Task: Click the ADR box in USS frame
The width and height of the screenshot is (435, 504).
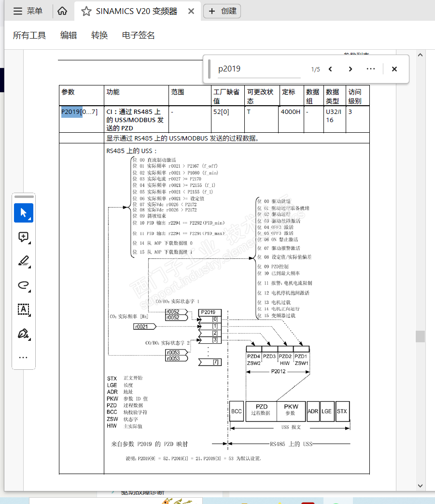Action: (313, 411)
